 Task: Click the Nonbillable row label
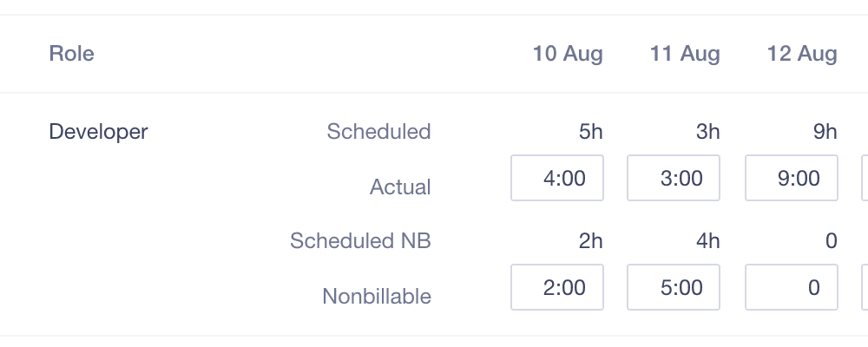pyautogui.click(x=377, y=297)
